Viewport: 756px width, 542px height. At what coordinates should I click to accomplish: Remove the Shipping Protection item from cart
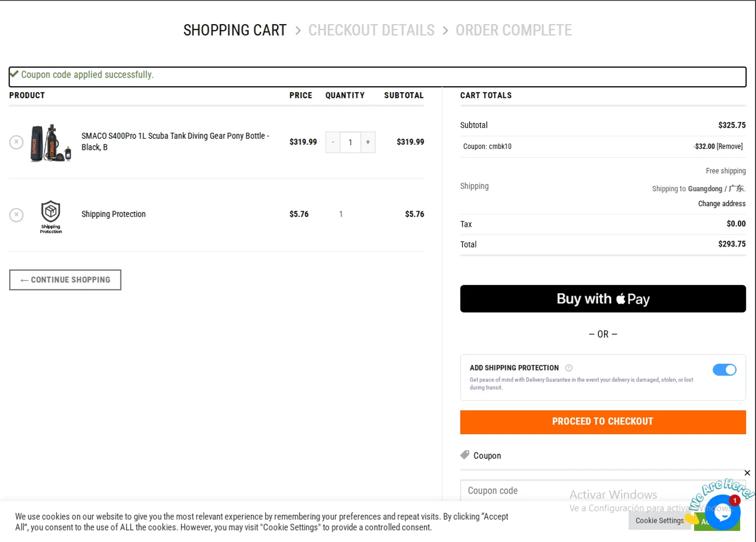click(16, 215)
